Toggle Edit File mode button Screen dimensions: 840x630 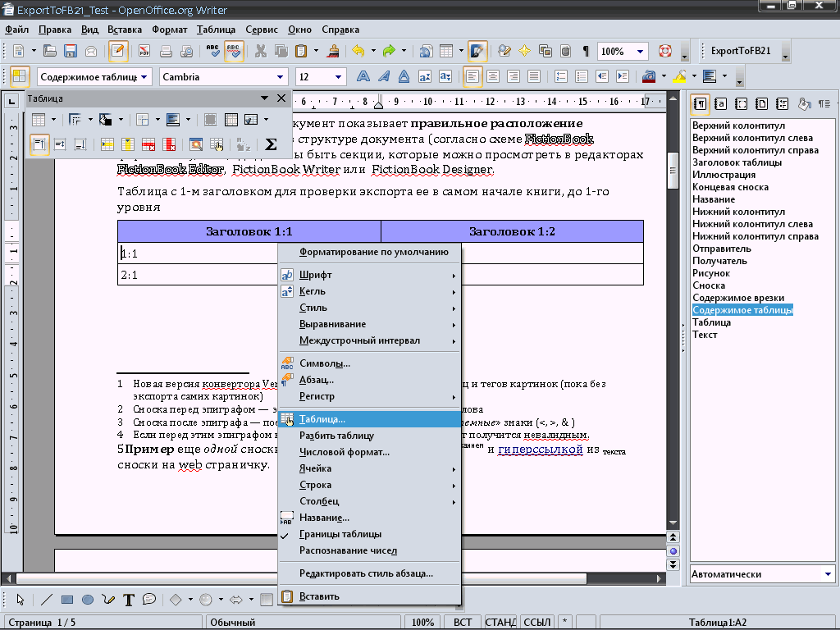[118, 51]
